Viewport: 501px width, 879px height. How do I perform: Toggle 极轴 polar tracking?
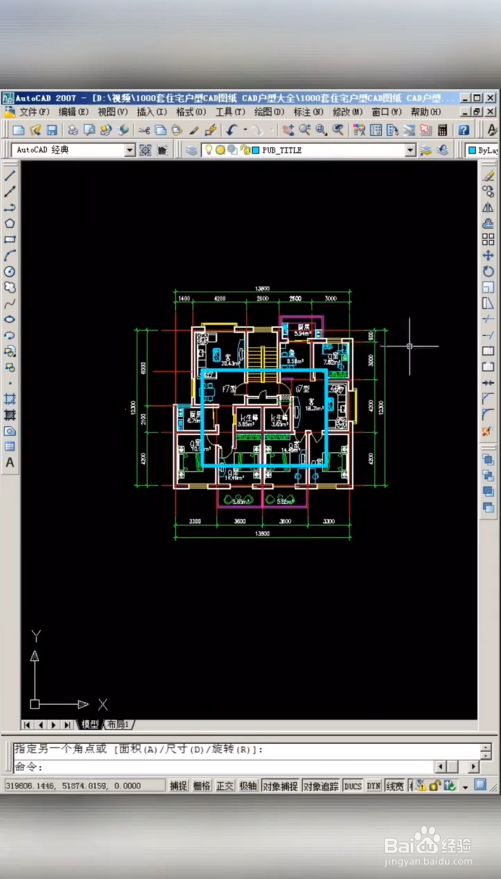pyautogui.click(x=248, y=786)
